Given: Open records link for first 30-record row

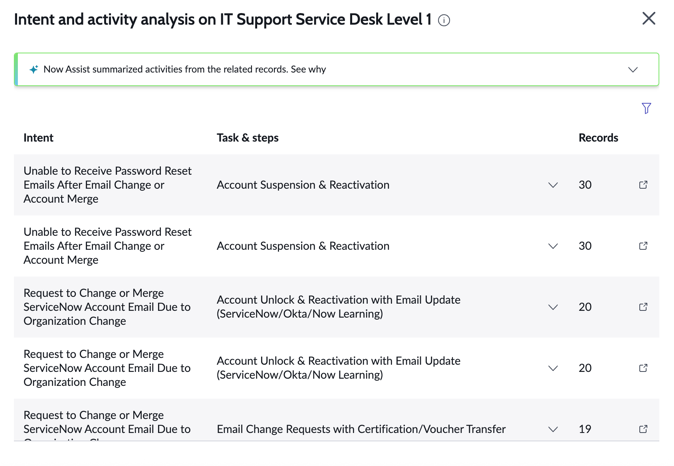Looking at the screenshot, I should click(x=643, y=185).
